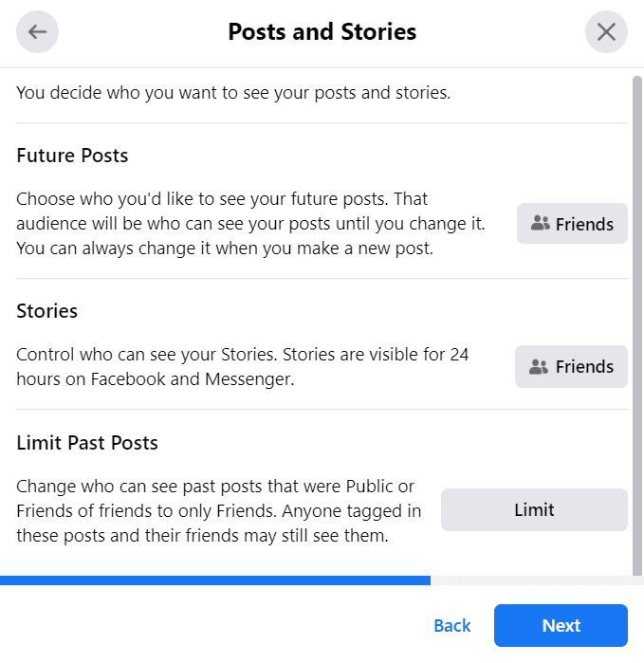Click the Stories 24 hours description text
The height and width of the screenshot is (663, 644).
[x=242, y=366]
